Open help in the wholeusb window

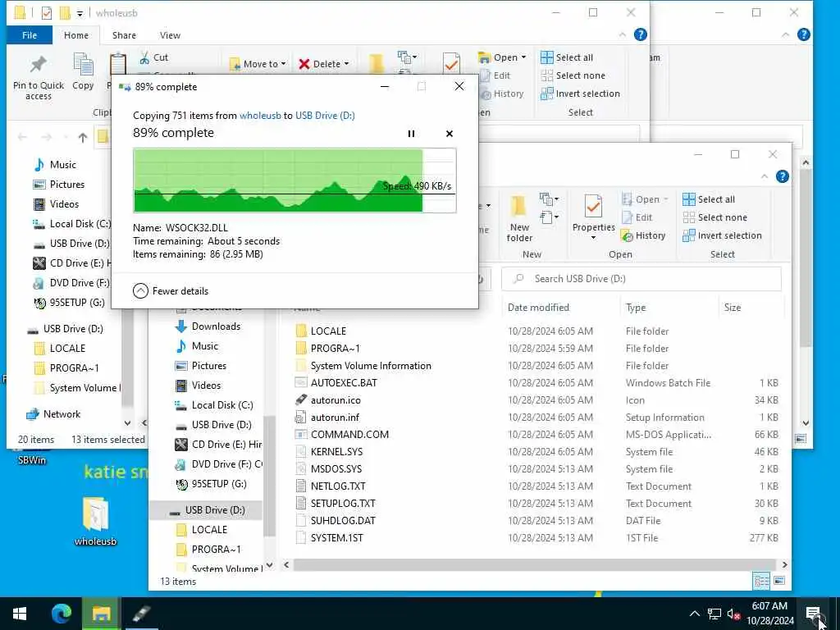tap(640, 34)
